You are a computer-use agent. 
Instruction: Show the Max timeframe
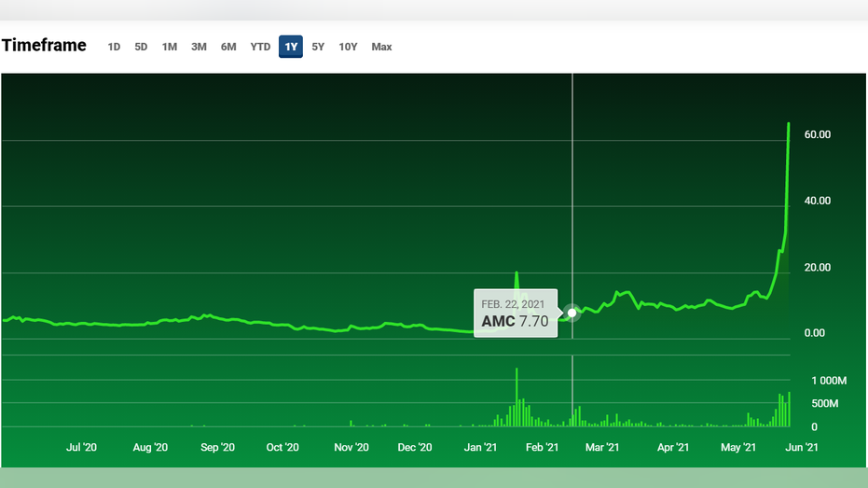(381, 47)
